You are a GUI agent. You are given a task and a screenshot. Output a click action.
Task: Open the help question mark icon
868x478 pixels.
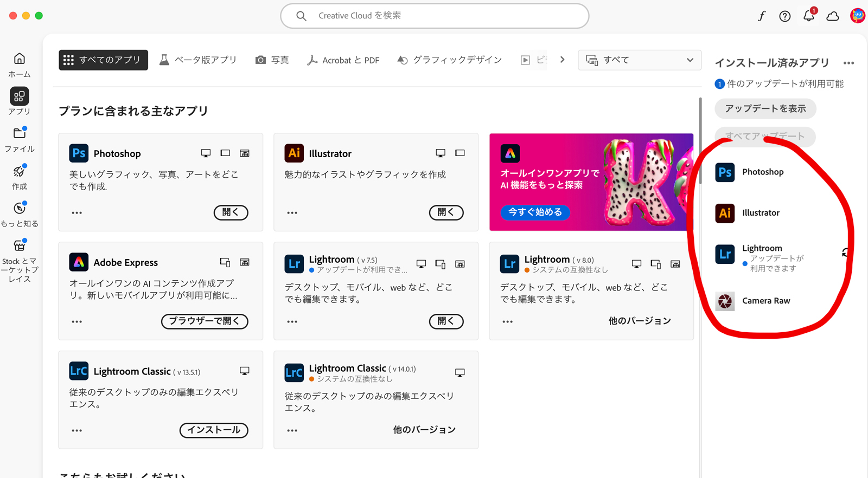[784, 16]
